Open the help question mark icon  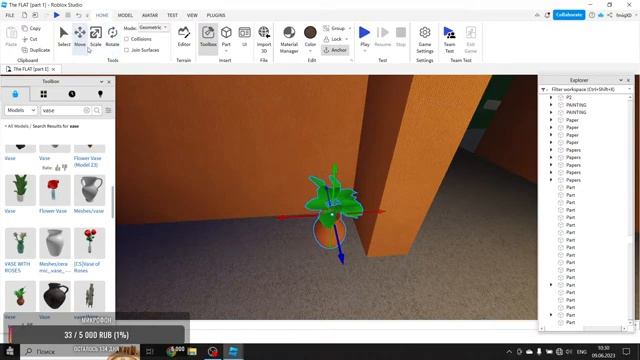(592, 15)
